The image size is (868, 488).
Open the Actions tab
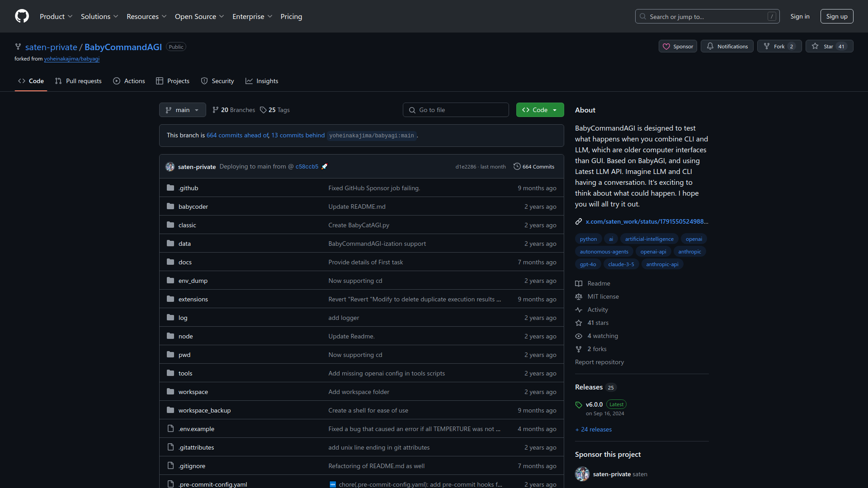(x=129, y=81)
